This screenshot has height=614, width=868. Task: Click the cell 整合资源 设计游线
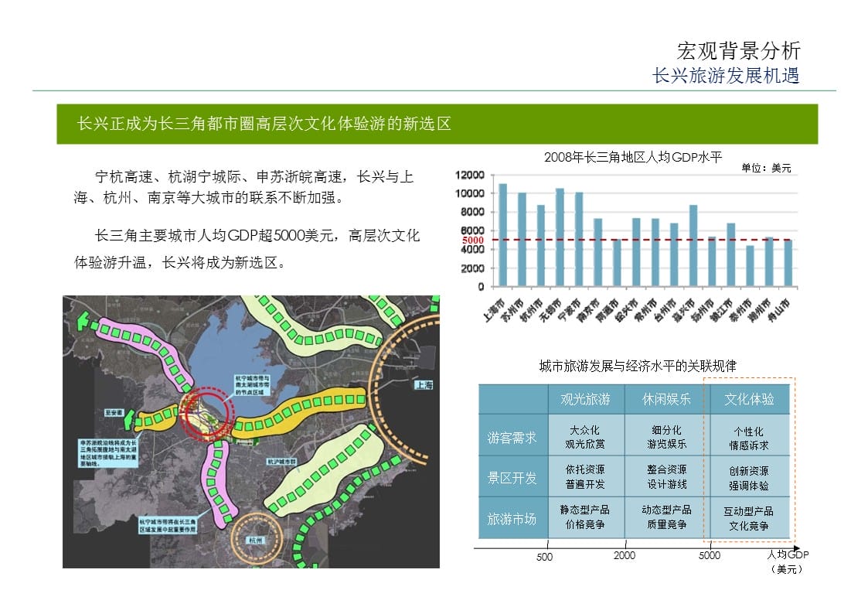666,476
